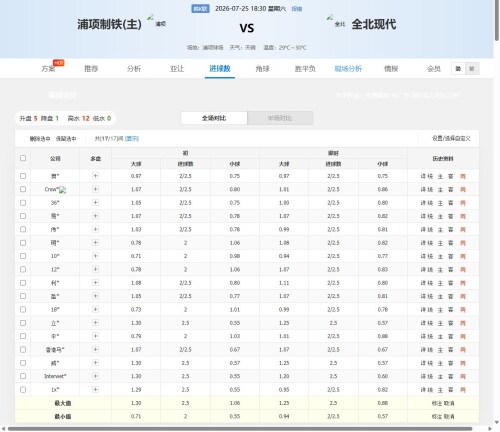Click the 主 history icon in Crow* row
Screen dimensions: 500x432
click(440, 189)
